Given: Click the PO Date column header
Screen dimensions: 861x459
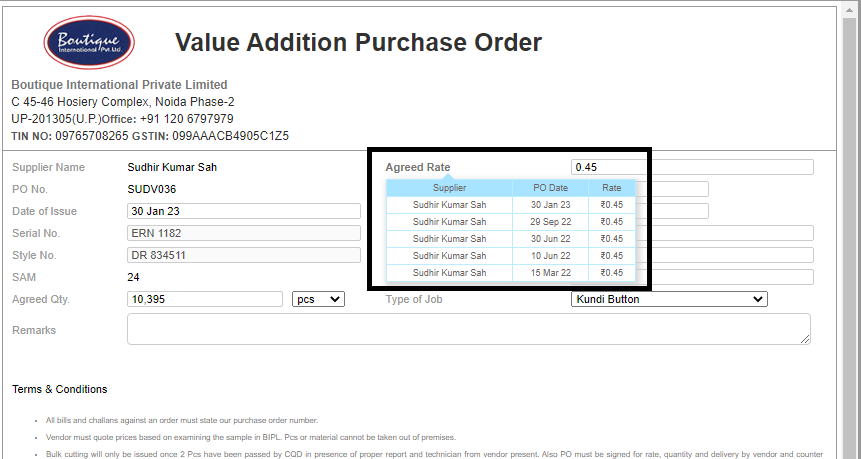Looking at the screenshot, I should [x=550, y=188].
